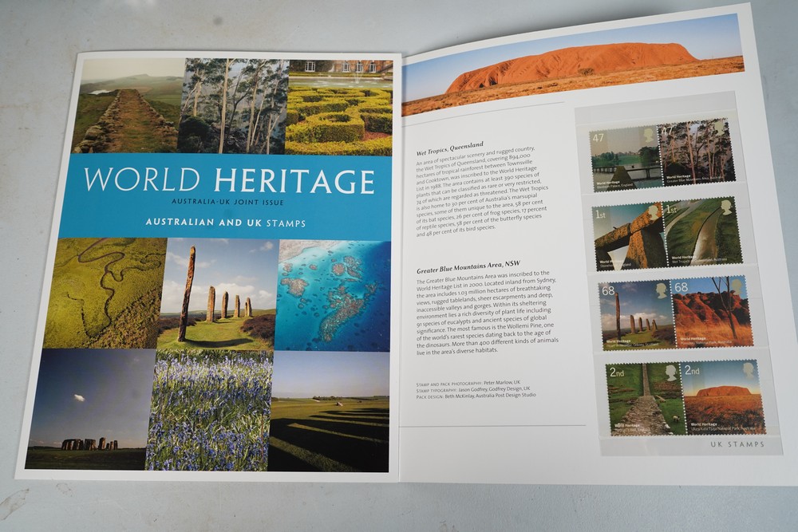Click the WORLD HERITAGE title banner
Viewport: 798px width, 532px height.
pyautogui.click(x=229, y=180)
